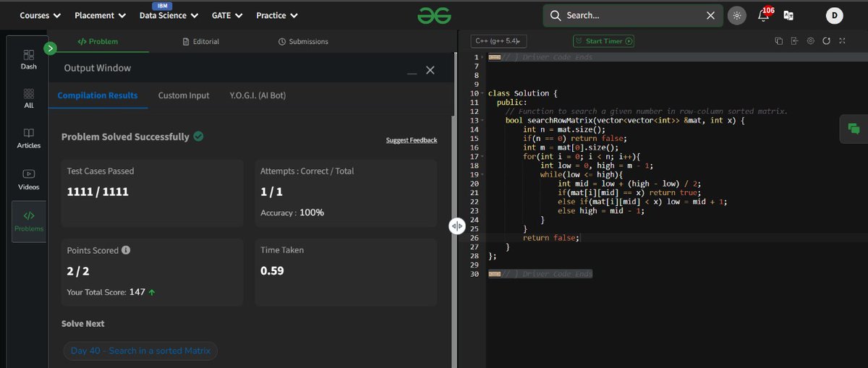Copy code using the editor copy icon

(x=779, y=41)
